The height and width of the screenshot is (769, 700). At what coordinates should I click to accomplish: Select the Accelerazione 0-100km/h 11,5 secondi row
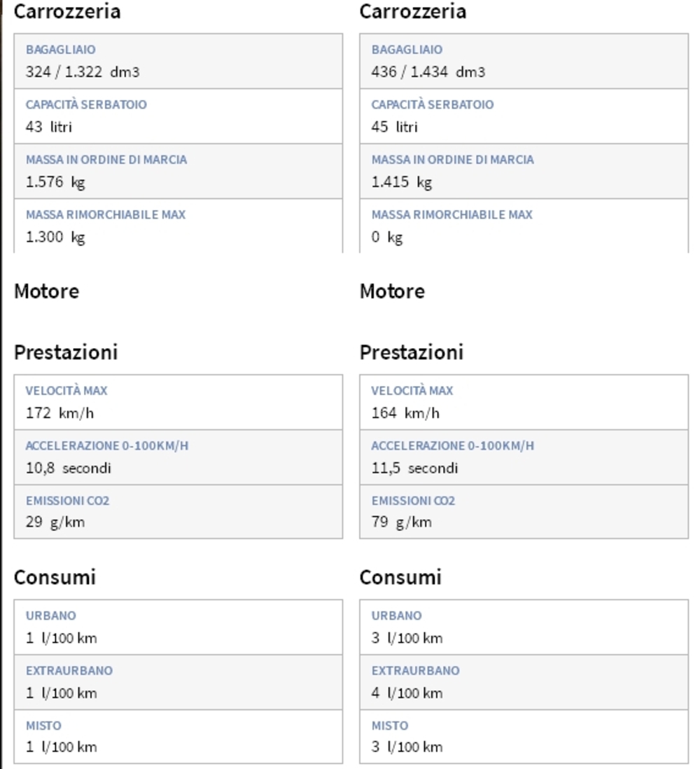[x=524, y=457]
